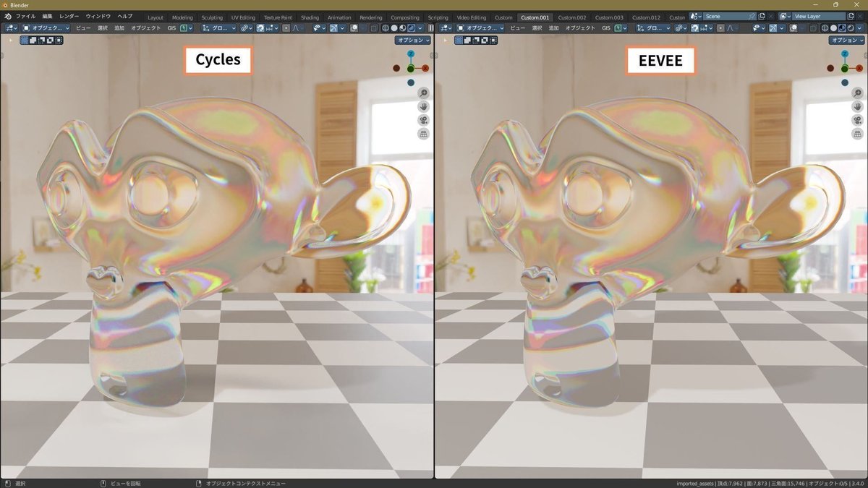This screenshot has width=868, height=488.
Task: Open the 編集 menu
Action: pos(47,16)
